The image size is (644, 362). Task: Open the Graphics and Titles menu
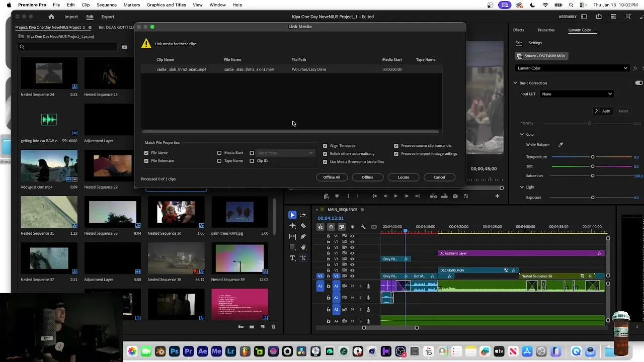click(x=167, y=5)
